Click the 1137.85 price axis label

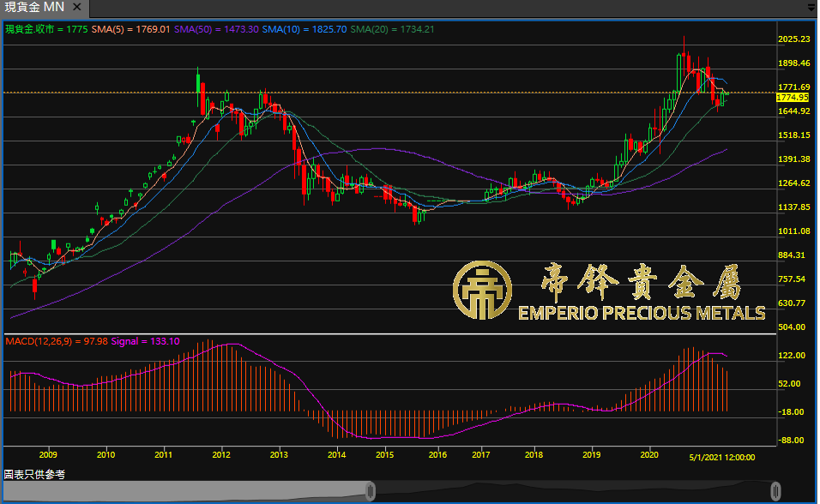coord(794,207)
